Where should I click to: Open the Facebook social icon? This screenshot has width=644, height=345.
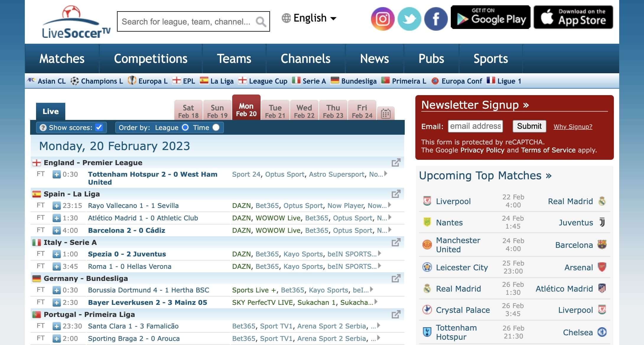[436, 19]
